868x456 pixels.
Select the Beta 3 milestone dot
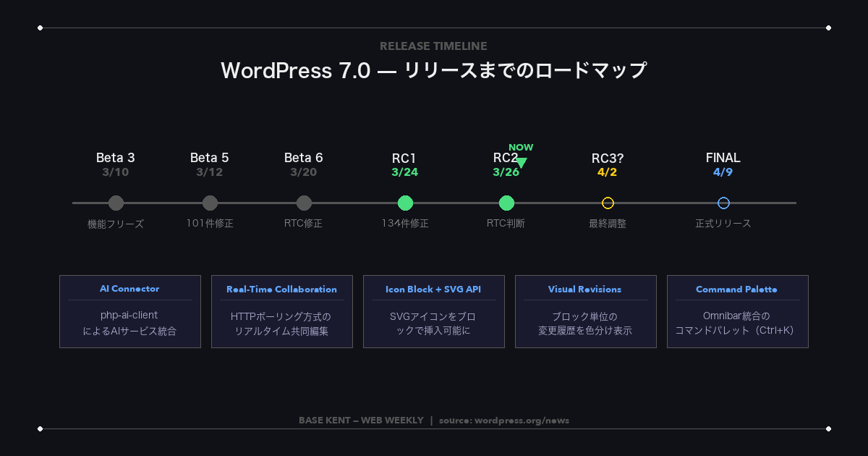pos(116,203)
